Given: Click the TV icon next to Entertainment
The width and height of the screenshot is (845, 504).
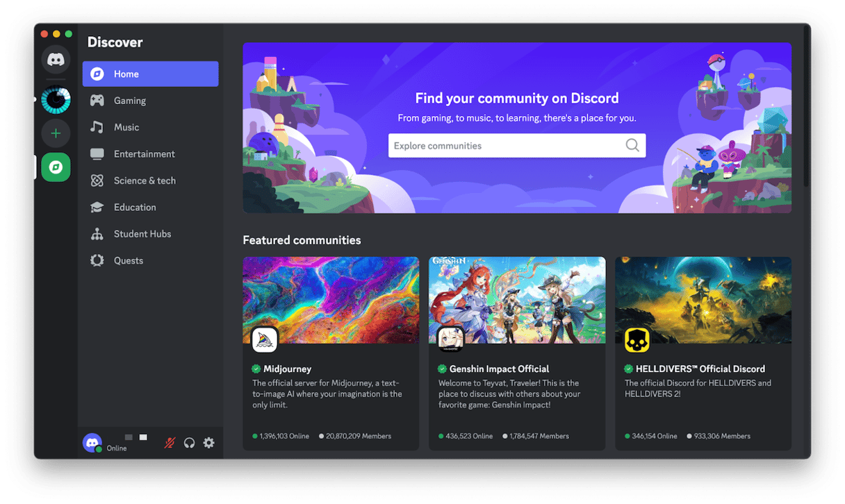Looking at the screenshot, I should coord(97,154).
